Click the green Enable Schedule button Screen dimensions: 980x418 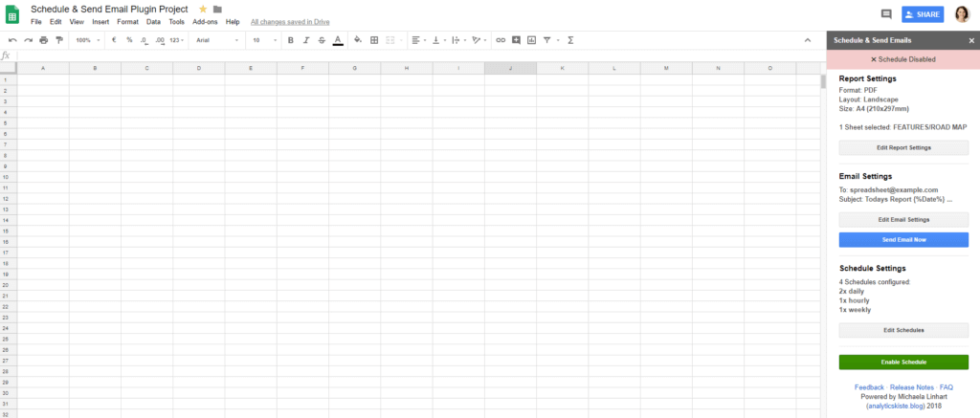[903, 363]
